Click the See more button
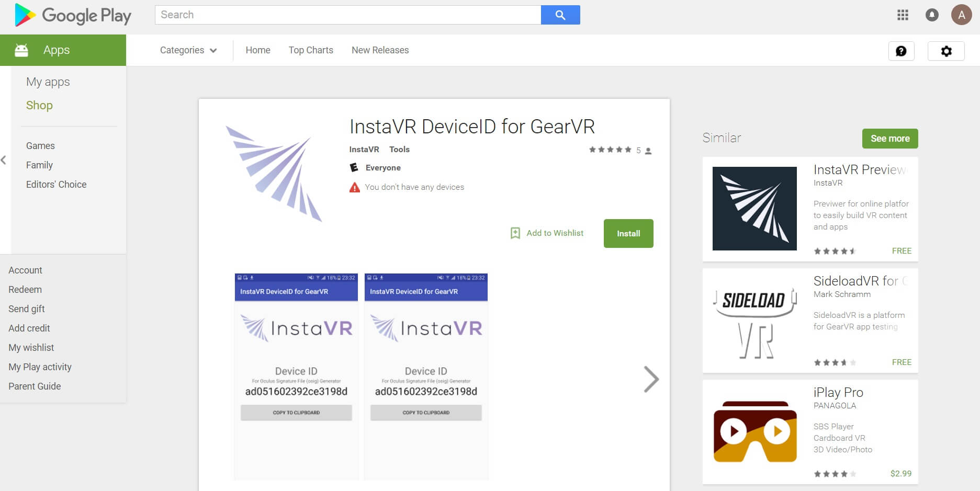This screenshot has height=491, width=980. point(890,139)
